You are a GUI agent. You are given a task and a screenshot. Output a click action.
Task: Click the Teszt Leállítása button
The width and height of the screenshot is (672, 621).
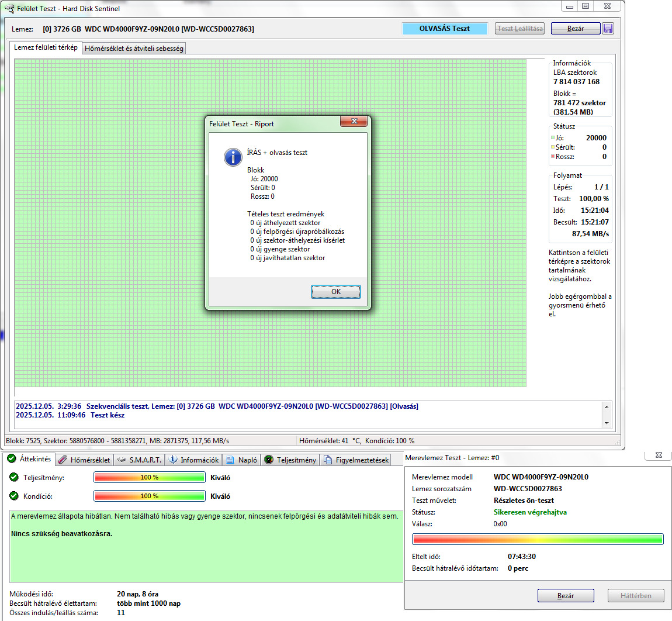519,28
